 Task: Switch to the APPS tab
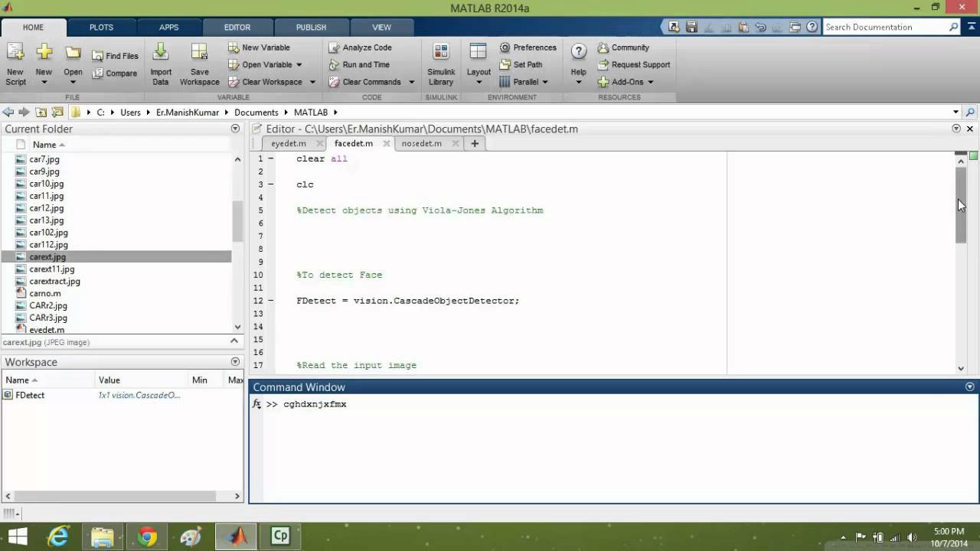pyautogui.click(x=168, y=27)
